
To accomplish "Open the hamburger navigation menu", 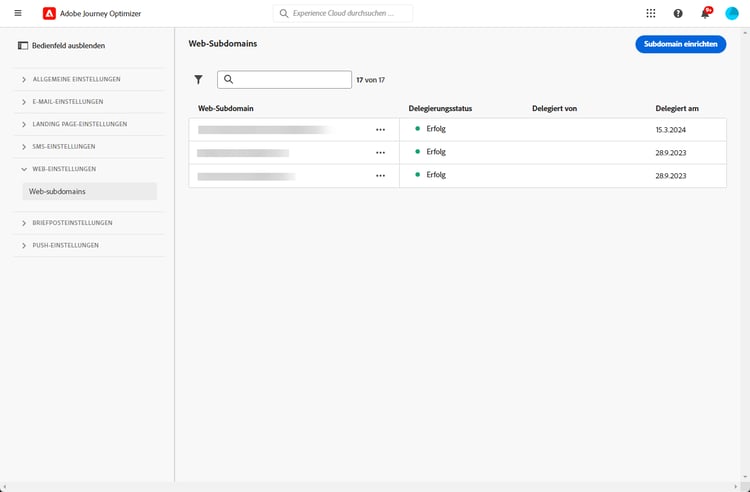I will (x=18, y=13).
